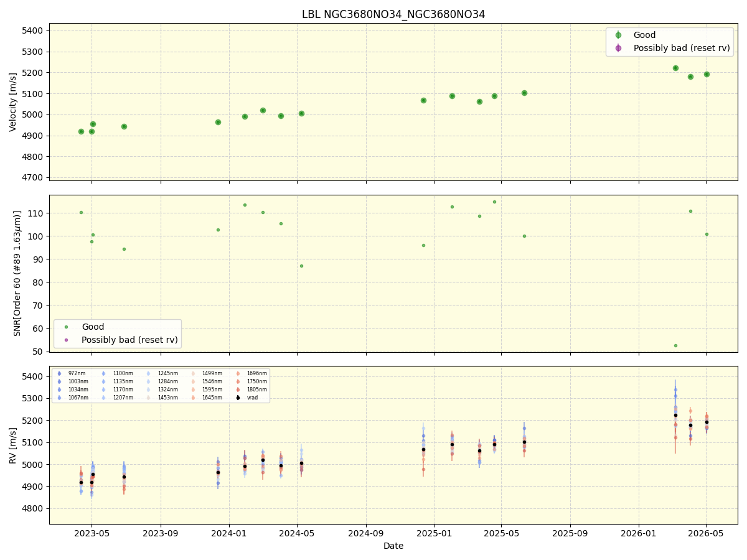Click the 2025-01 date tick label
747x560 pixels.
[434, 533]
